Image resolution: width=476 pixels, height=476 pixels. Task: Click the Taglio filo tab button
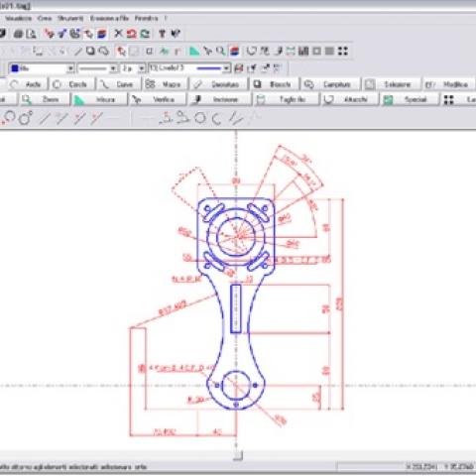point(287,99)
